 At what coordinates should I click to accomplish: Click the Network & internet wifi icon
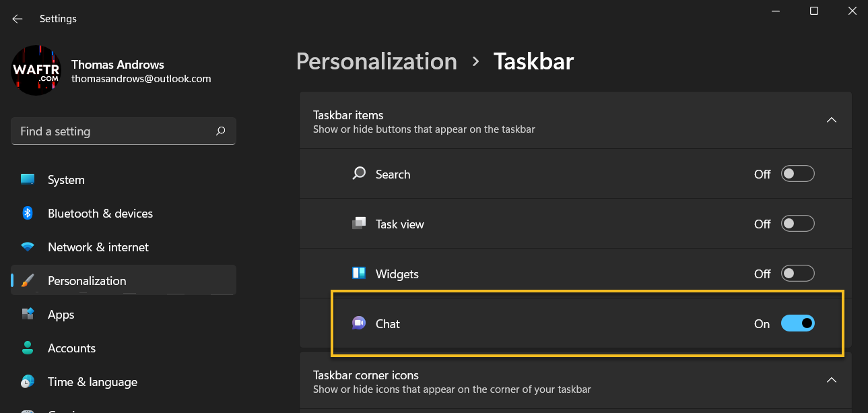click(28, 247)
